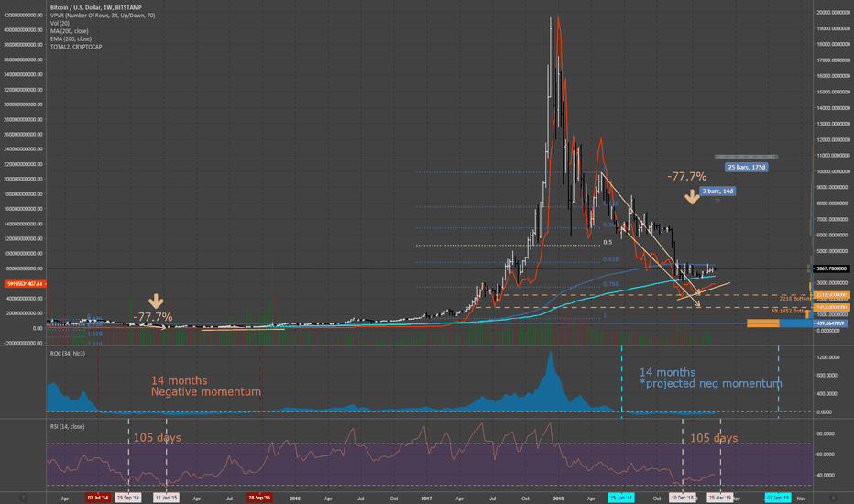Toggle the auto-scale A button by the price axis

coord(833,498)
